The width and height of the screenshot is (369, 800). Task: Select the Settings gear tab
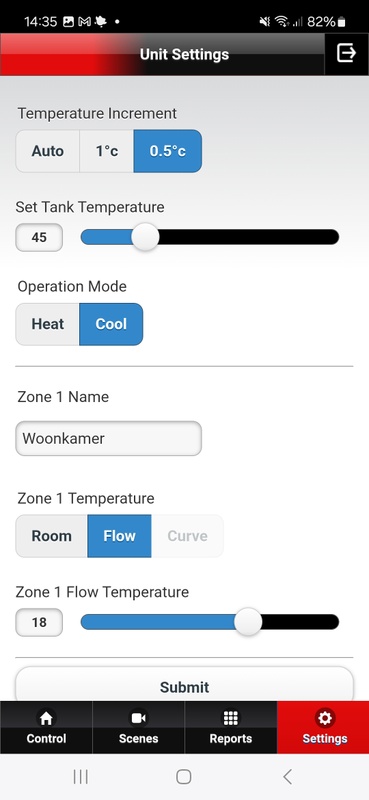point(324,727)
